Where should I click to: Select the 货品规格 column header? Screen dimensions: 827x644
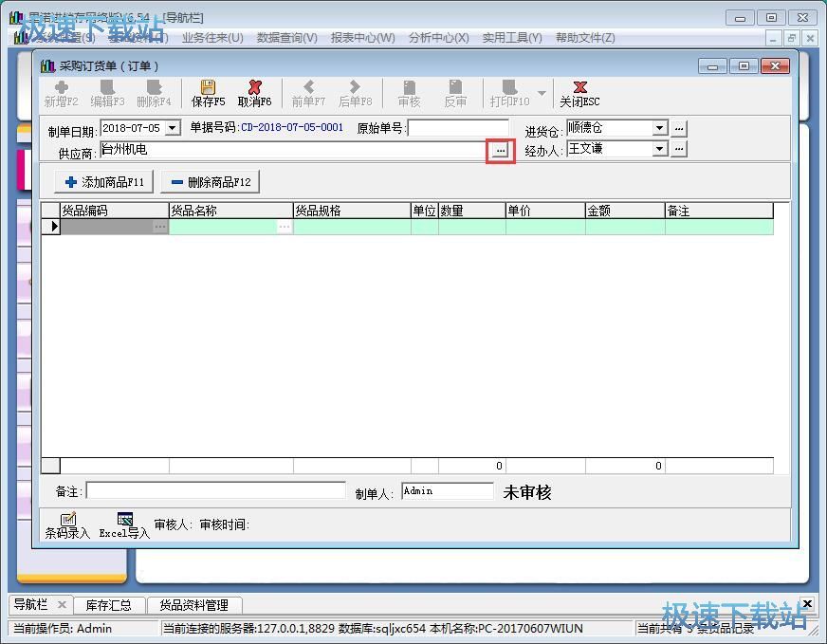click(352, 211)
